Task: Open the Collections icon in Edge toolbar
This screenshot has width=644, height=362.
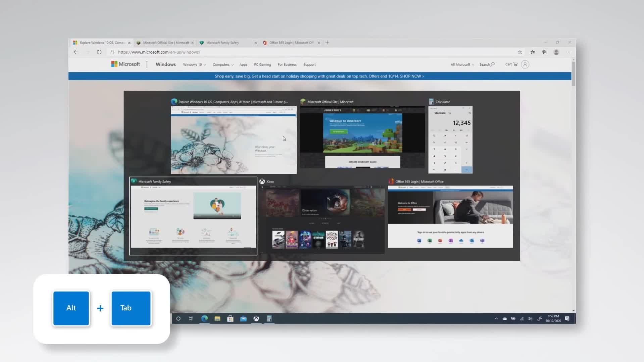Action: pos(544,52)
